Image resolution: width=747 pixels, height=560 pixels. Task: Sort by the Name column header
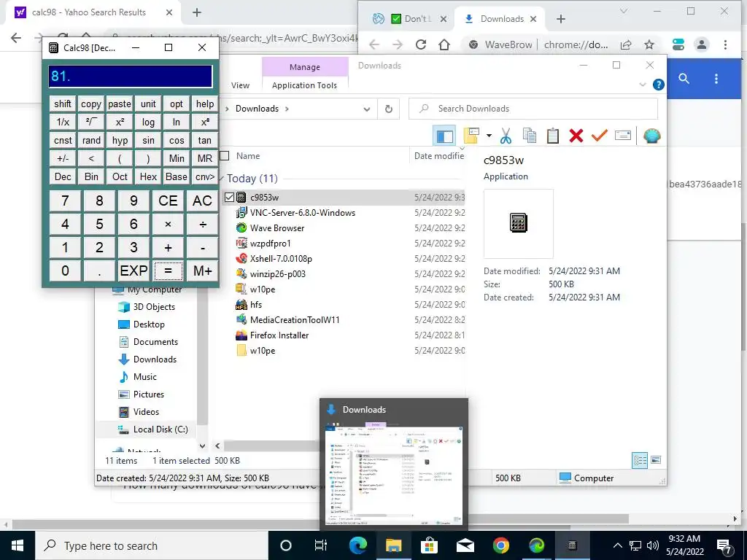click(248, 156)
